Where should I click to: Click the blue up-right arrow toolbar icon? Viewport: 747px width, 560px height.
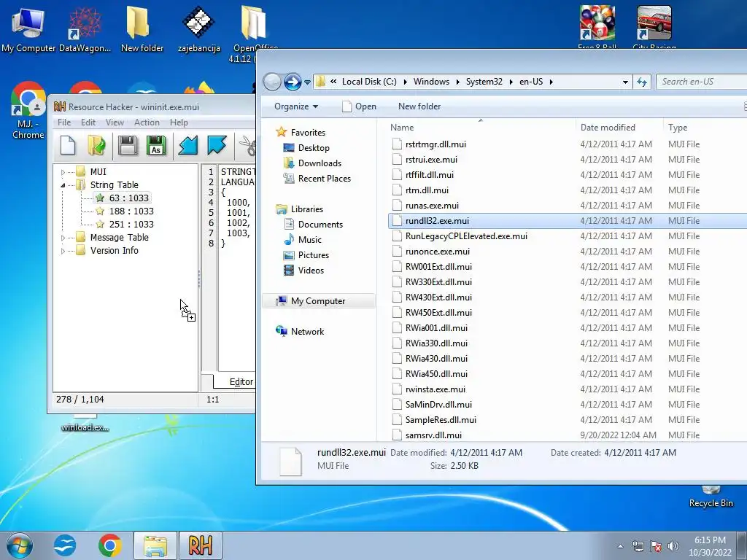[217, 146]
